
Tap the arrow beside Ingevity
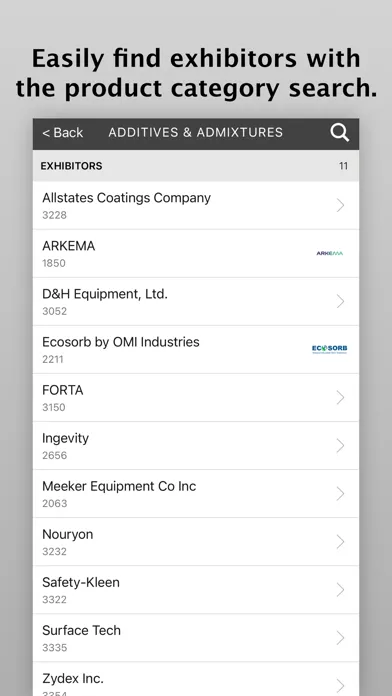[340, 446]
